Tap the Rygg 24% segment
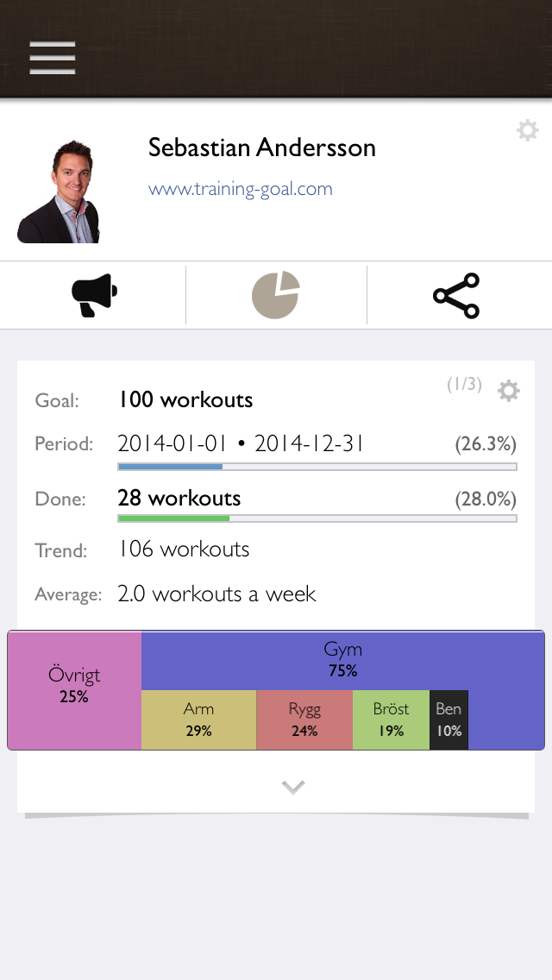The image size is (552, 980). [x=304, y=719]
